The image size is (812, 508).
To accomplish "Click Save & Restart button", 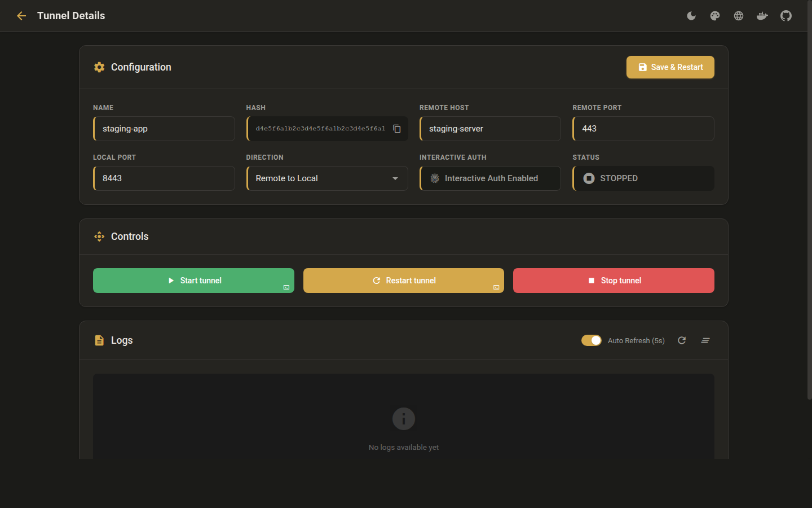I will (670, 67).
